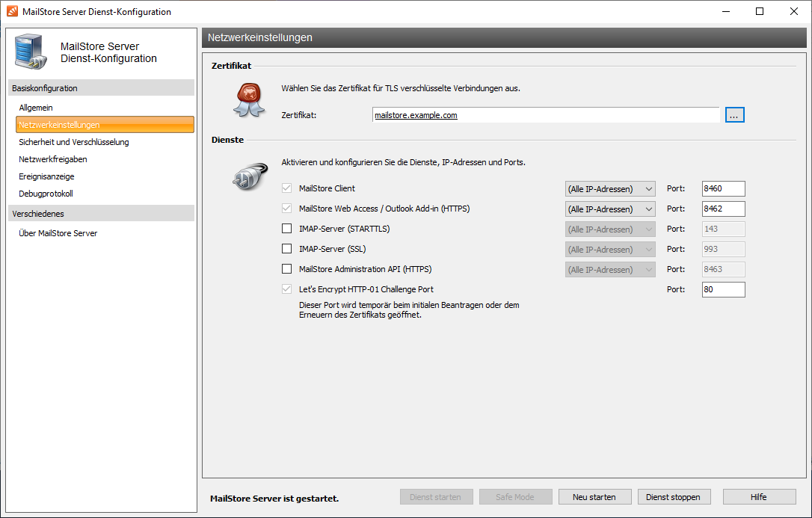812x518 pixels.
Task: Toggle the MailStore Client checkbox
Action: click(x=286, y=188)
